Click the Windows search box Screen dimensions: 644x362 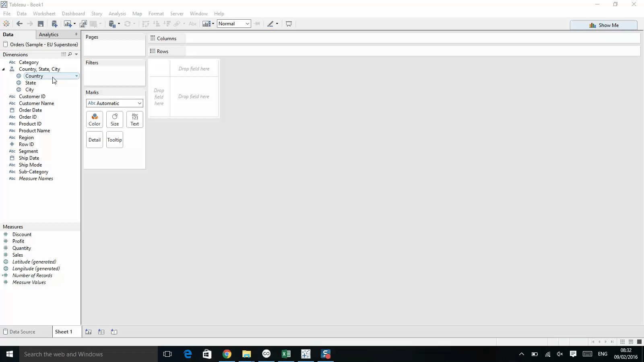coord(89,354)
